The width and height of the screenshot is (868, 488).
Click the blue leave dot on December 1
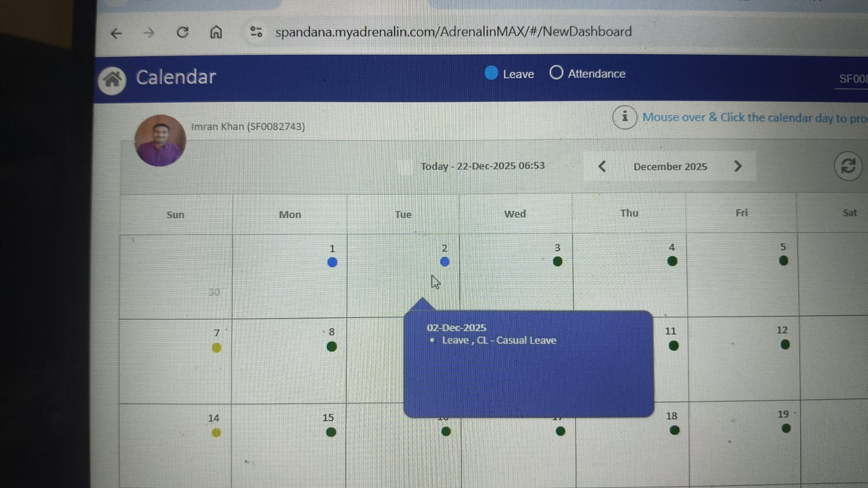coord(332,263)
